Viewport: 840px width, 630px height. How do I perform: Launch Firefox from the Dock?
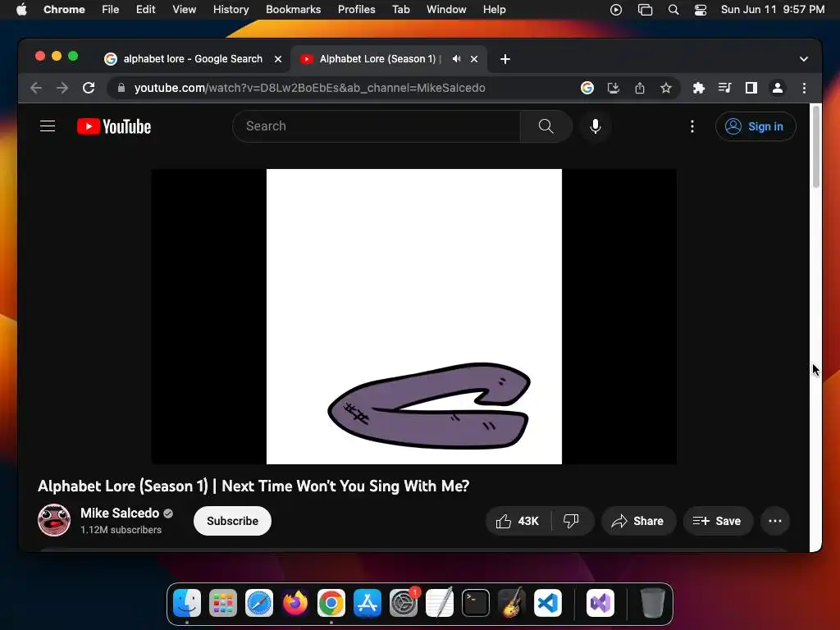(x=295, y=603)
